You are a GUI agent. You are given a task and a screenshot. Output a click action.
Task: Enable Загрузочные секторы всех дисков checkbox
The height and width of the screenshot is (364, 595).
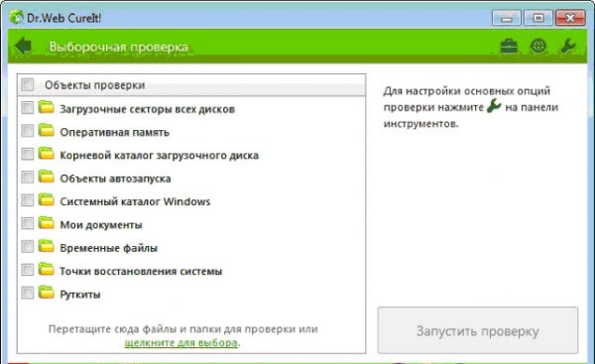[28, 108]
